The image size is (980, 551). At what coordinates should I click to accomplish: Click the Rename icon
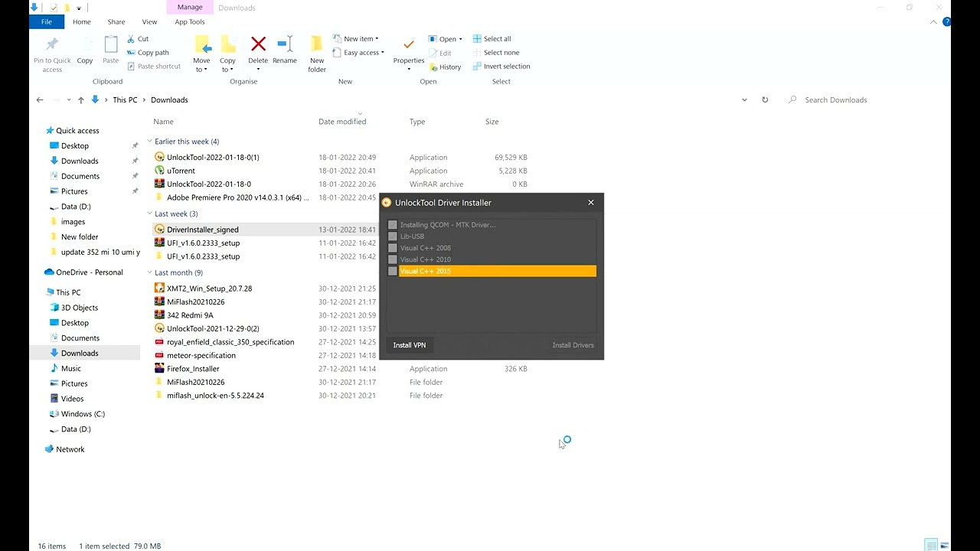(x=285, y=44)
